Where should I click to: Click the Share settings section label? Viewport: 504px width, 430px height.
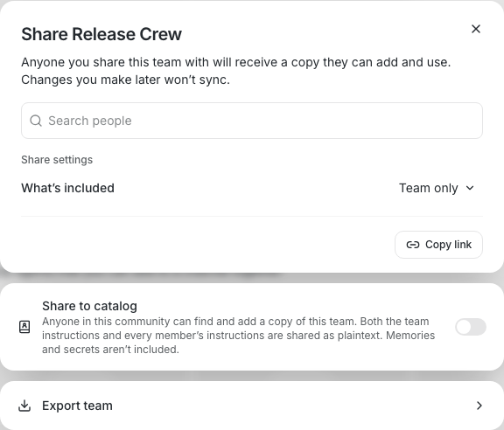click(57, 160)
